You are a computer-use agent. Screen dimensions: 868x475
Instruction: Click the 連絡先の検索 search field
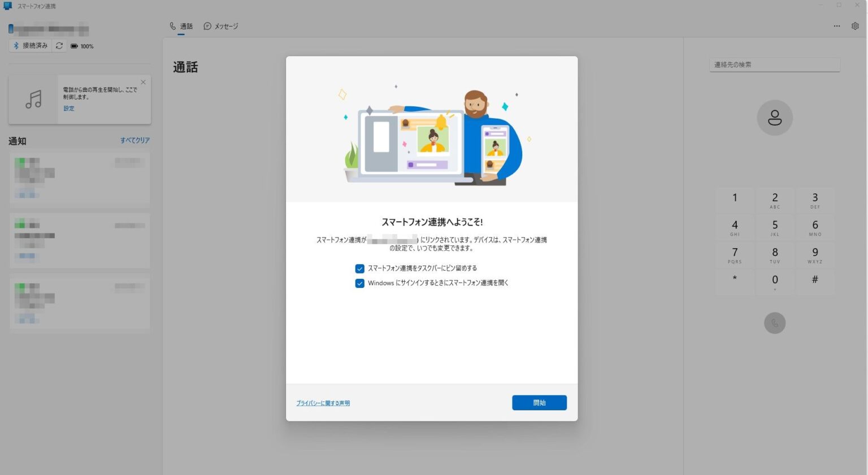pos(774,64)
